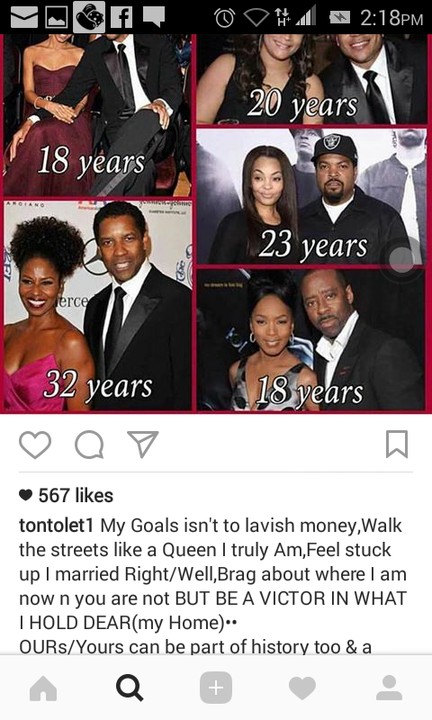Open the Search magnifier tab
Viewport: 432px width, 720px height.
coord(129,688)
